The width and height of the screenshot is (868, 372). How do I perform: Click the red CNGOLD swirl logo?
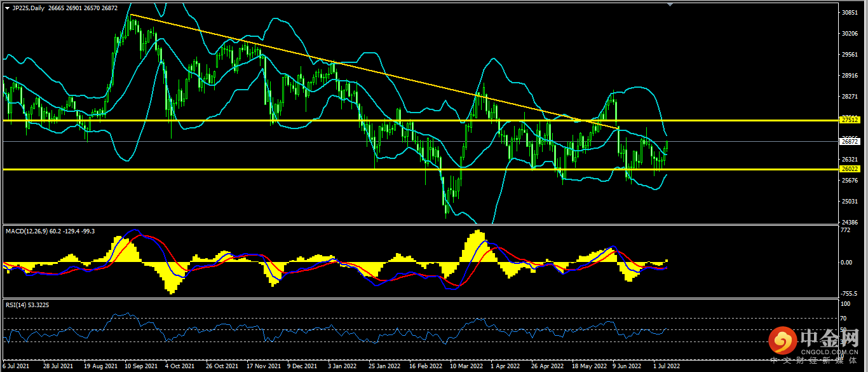pyautogui.click(x=782, y=342)
